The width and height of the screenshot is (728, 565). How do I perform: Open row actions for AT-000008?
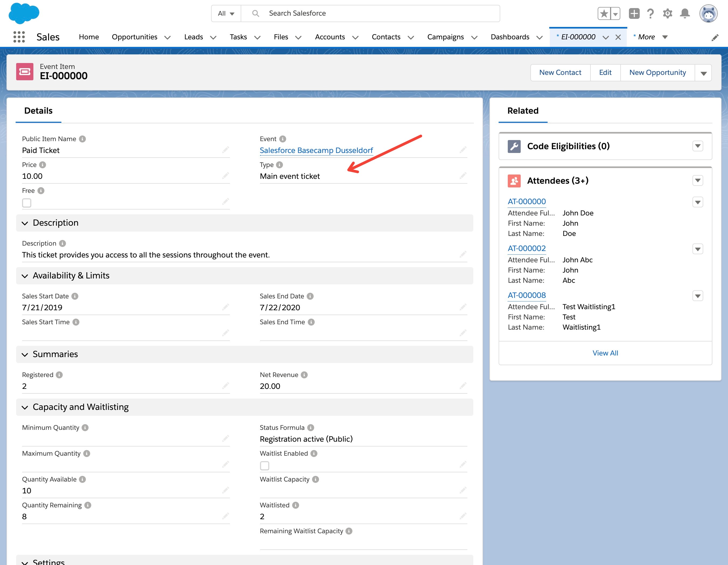[698, 296]
